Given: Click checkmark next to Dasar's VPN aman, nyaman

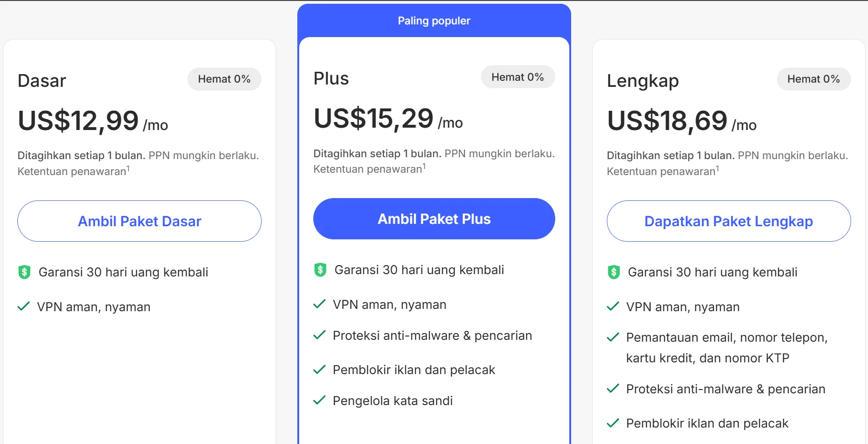Looking at the screenshot, I should [x=23, y=307].
